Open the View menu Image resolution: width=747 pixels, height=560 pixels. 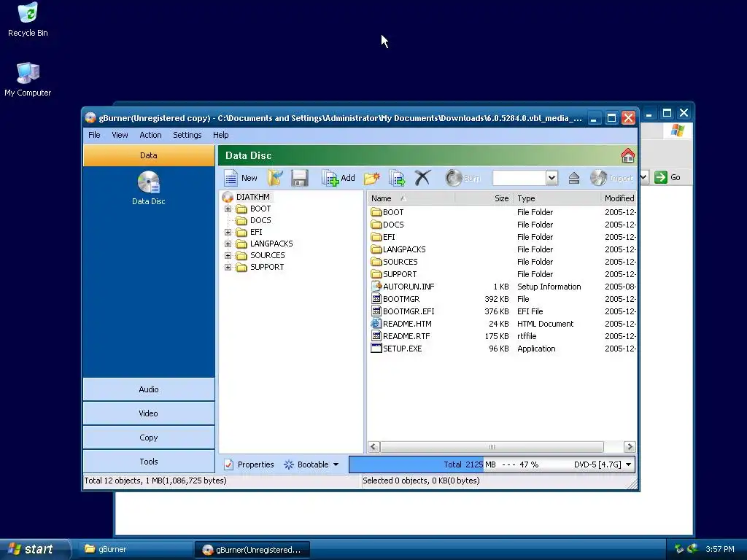(120, 135)
